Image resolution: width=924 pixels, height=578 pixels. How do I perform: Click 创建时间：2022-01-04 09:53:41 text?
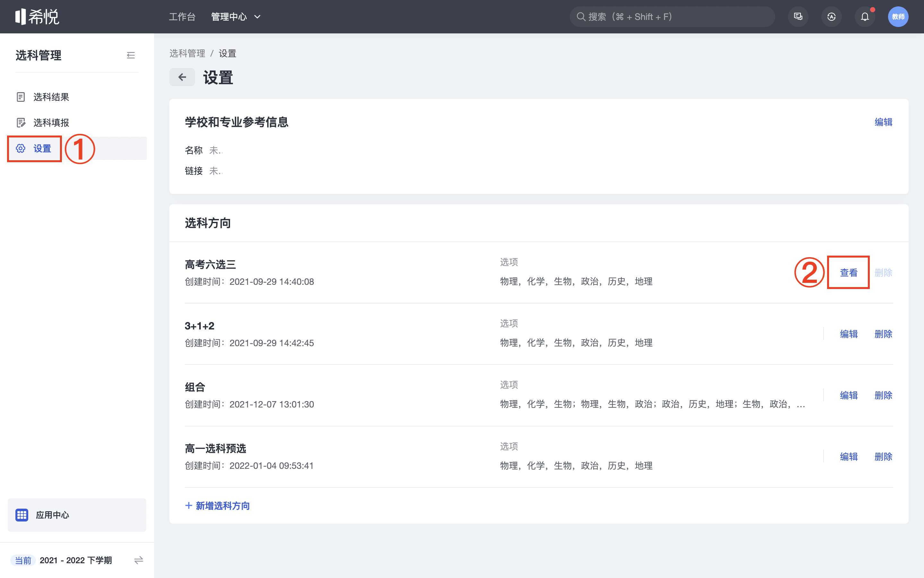click(249, 466)
